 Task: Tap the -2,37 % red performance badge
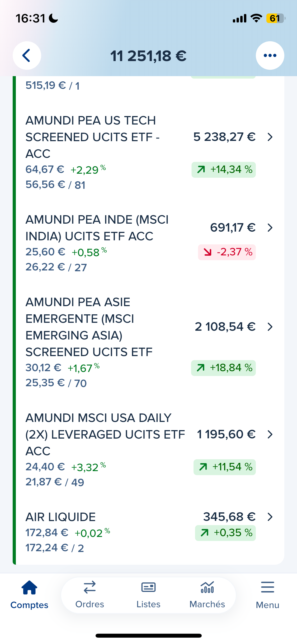click(227, 252)
